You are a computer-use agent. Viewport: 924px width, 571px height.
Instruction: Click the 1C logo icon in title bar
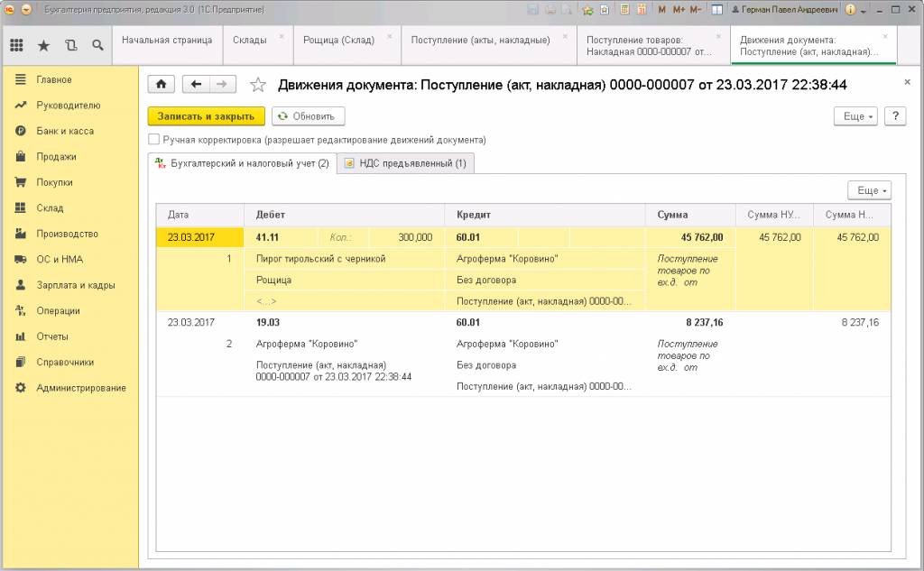9,9
